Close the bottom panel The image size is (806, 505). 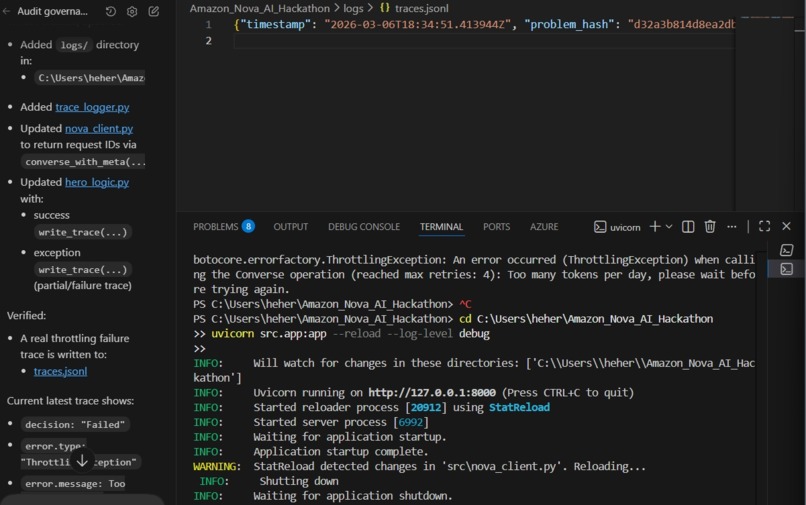pyautogui.click(x=786, y=226)
